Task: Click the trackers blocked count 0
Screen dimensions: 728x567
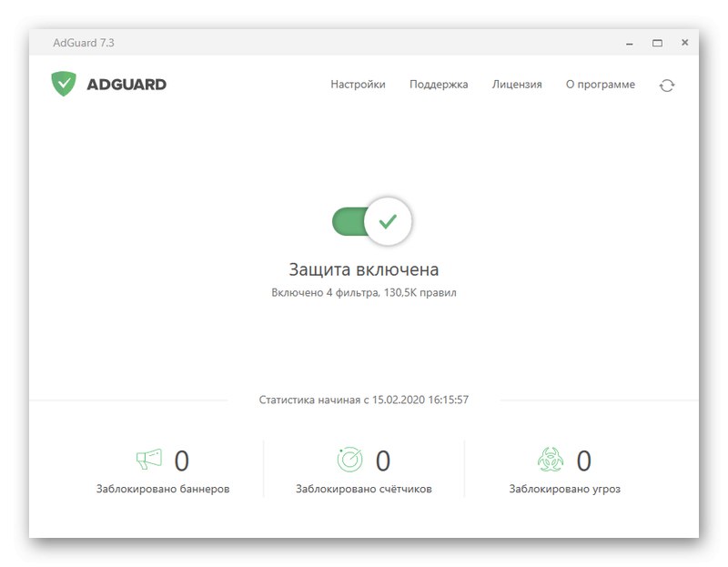Action: tap(383, 461)
